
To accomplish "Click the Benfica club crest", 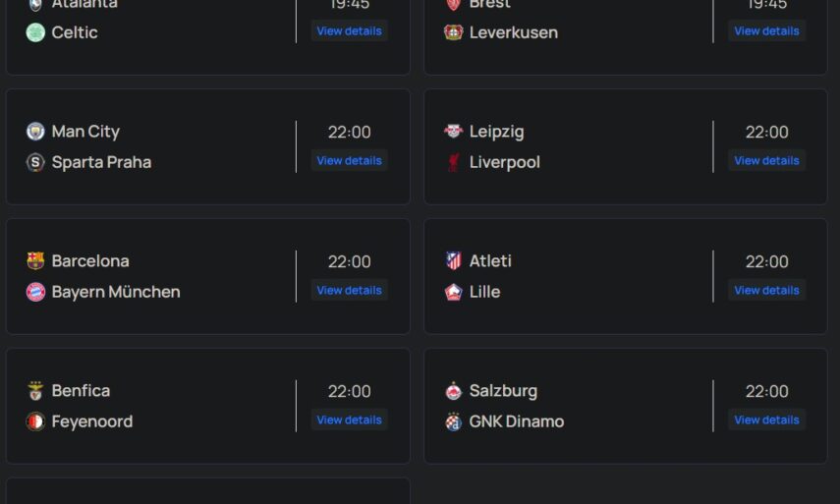I will click(x=35, y=391).
